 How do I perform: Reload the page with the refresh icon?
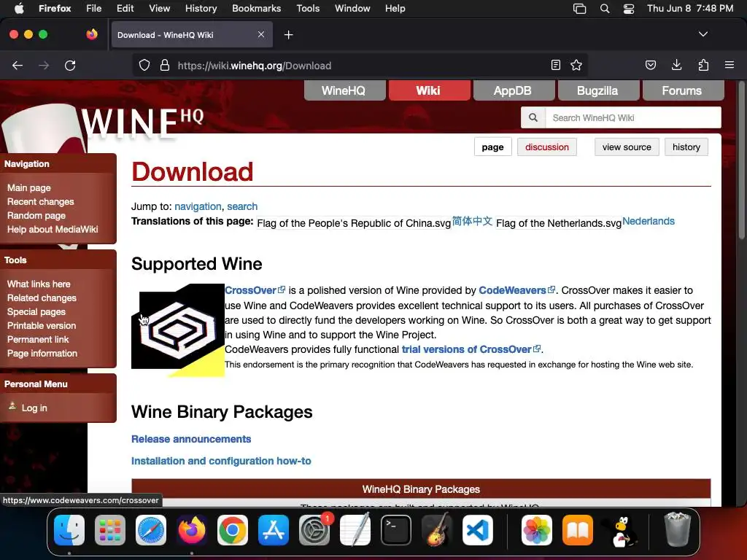coord(70,65)
